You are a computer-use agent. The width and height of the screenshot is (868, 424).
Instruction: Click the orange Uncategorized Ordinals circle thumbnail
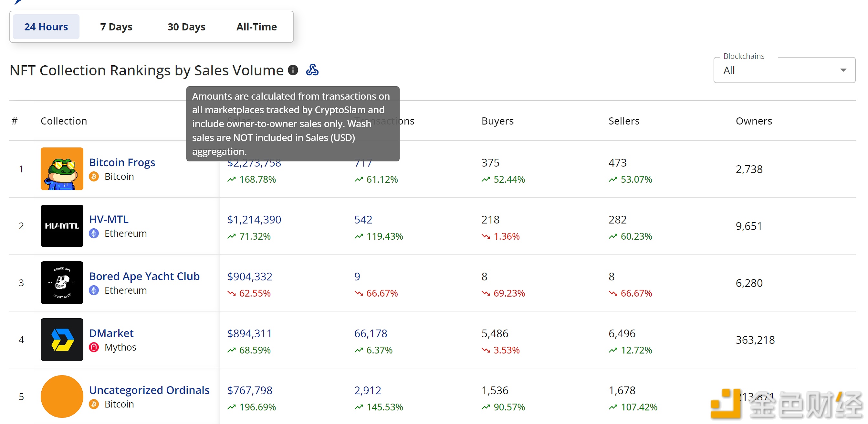point(62,396)
